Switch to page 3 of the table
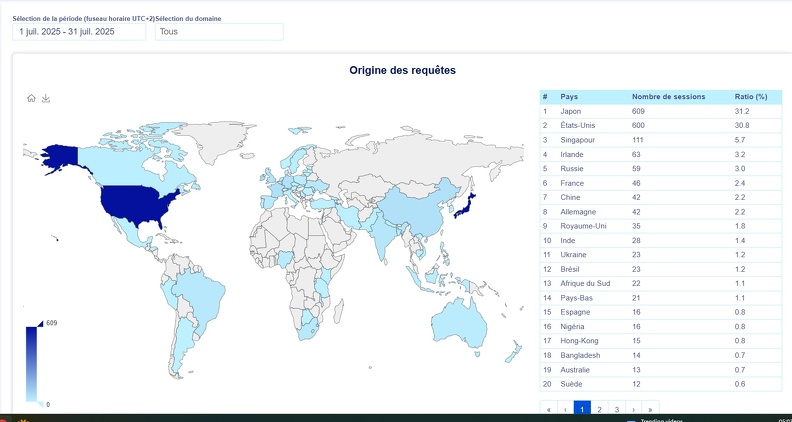This screenshot has height=422, width=792. (x=616, y=409)
